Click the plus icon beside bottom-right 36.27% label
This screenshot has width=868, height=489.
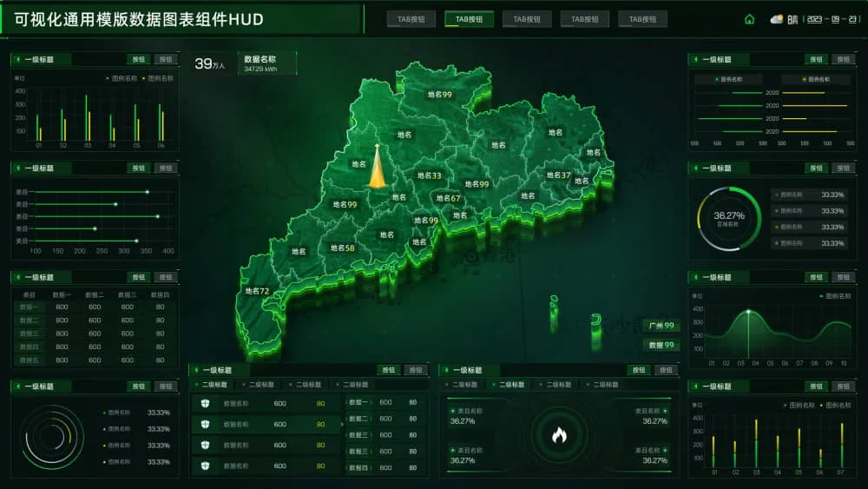pyautogui.click(x=665, y=450)
